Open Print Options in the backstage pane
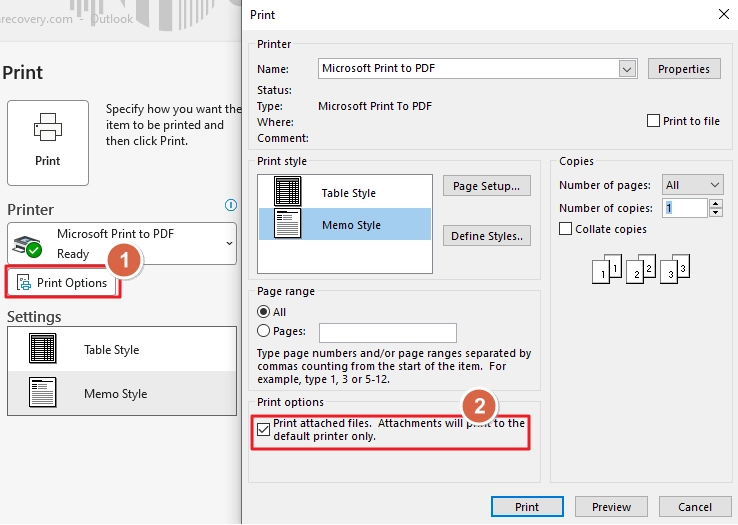Image resolution: width=738 pixels, height=525 pixels. (x=63, y=283)
